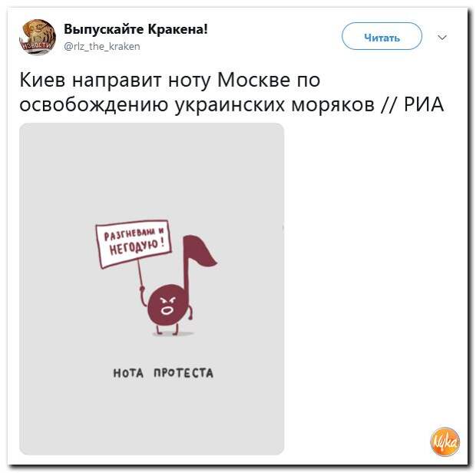This screenshot has height=473, width=476.
Task: Click the word освобождению in the tweet
Action: [x=94, y=105]
